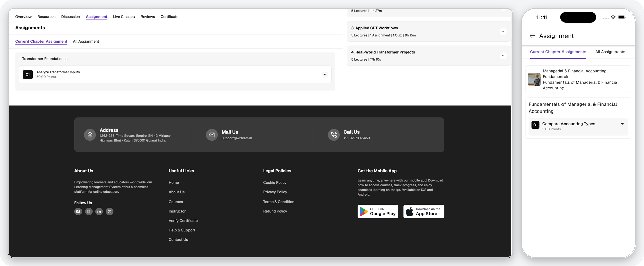Go to the Live Classes tab

click(124, 17)
